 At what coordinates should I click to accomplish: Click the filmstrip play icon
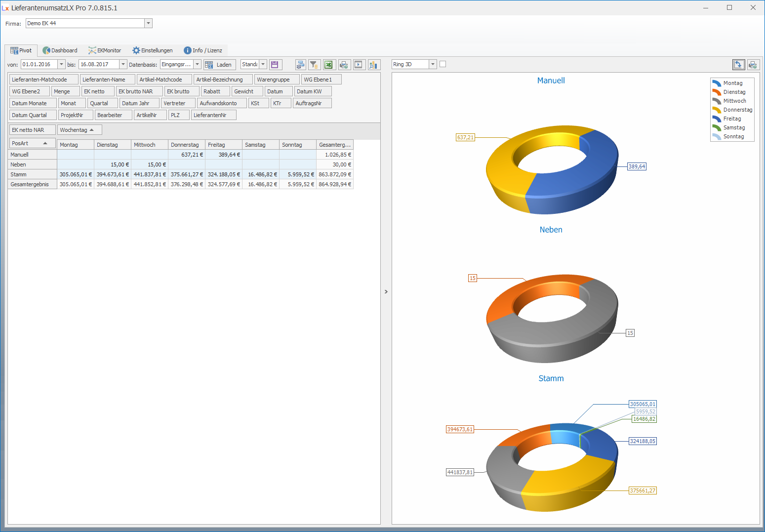(x=359, y=65)
